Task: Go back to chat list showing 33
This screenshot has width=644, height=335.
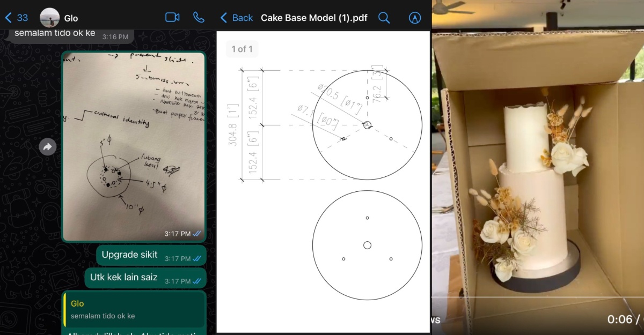Action: [17, 18]
